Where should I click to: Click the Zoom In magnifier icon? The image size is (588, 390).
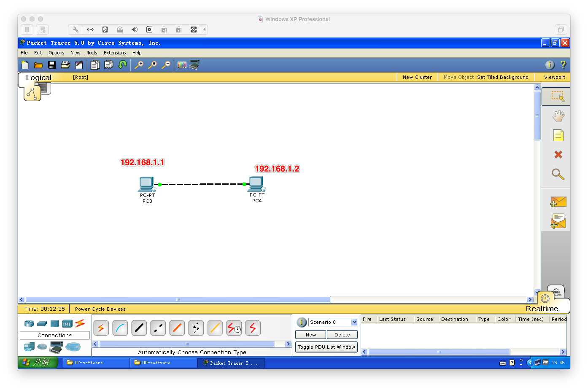139,65
